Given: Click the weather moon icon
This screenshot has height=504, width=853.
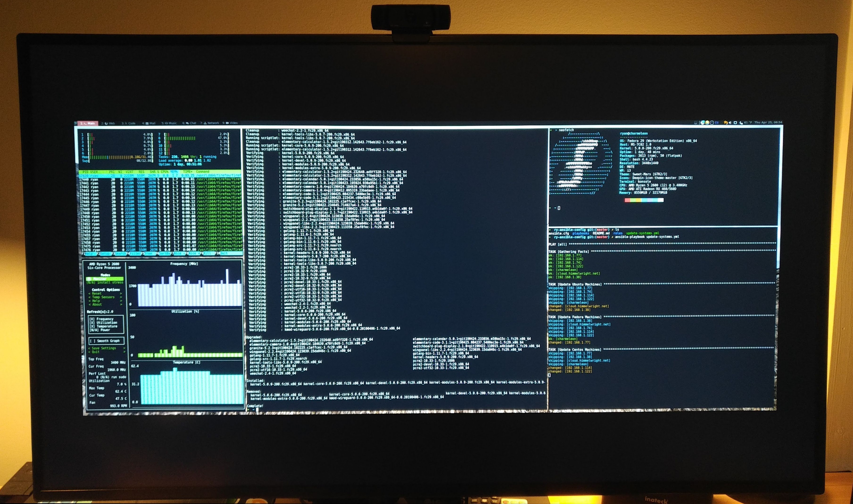Looking at the screenshot, I should [x=741, y=123].
